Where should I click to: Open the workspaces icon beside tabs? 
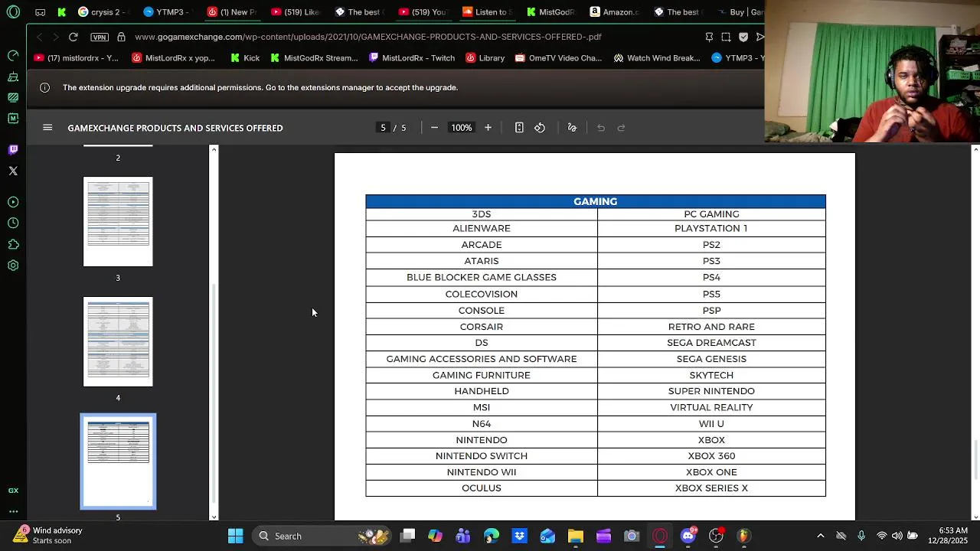point(40,12)
